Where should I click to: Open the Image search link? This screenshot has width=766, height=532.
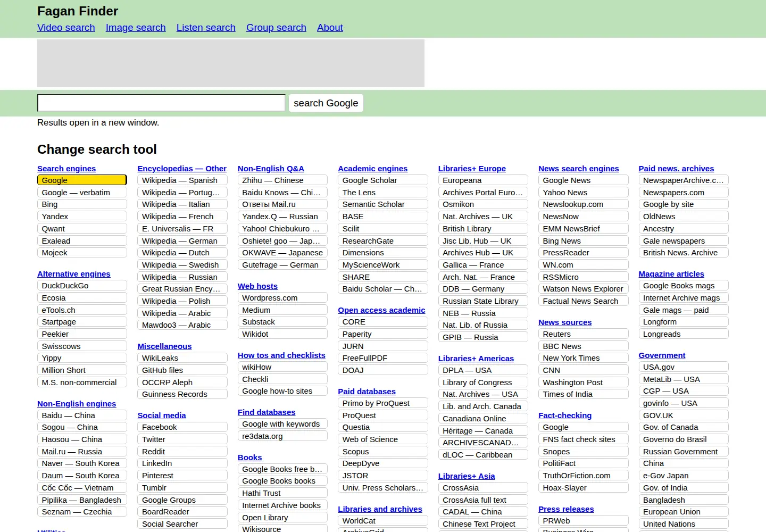click(136, 28)
